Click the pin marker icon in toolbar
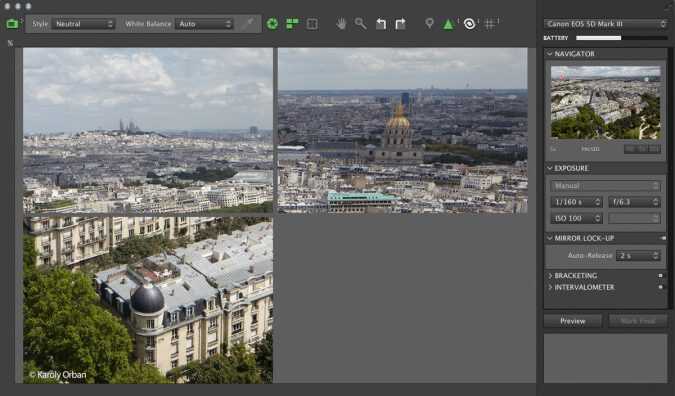 429,23
